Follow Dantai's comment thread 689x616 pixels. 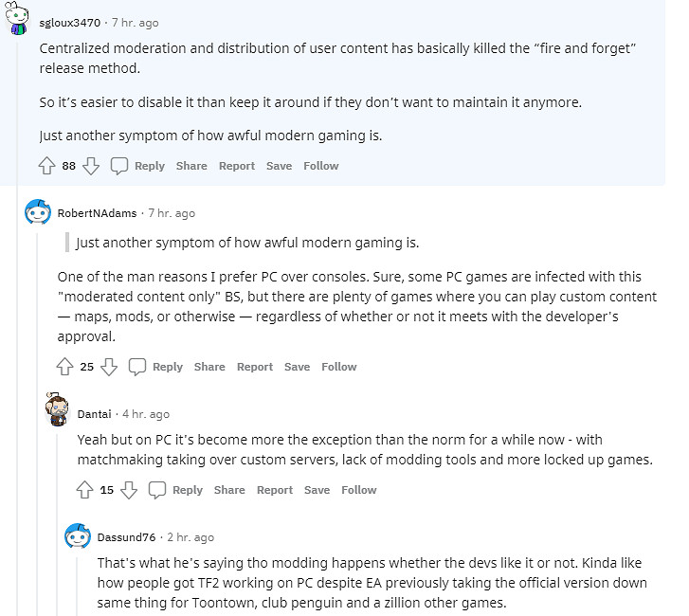pos(359,490)
